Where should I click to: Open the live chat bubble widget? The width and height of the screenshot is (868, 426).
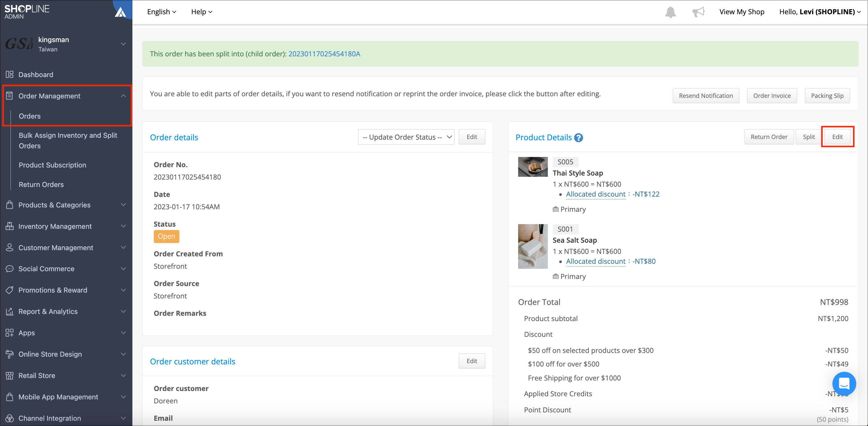pos(844,384)
